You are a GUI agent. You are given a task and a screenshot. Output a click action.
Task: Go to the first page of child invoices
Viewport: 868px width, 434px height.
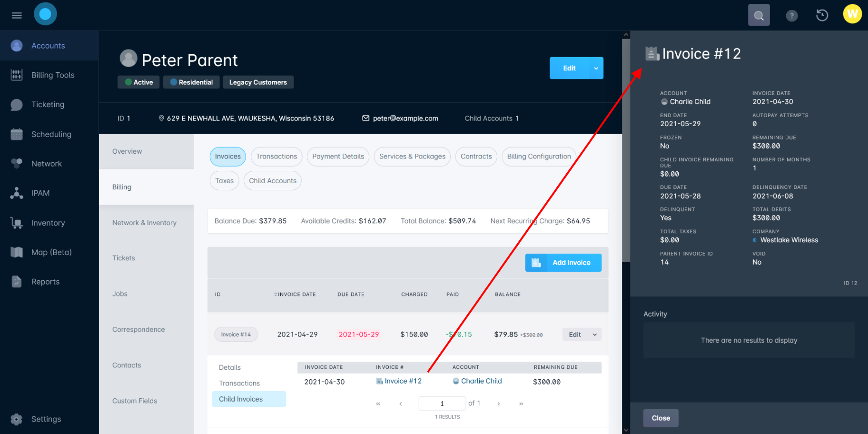pyautogui.click(x=378, y=404)
